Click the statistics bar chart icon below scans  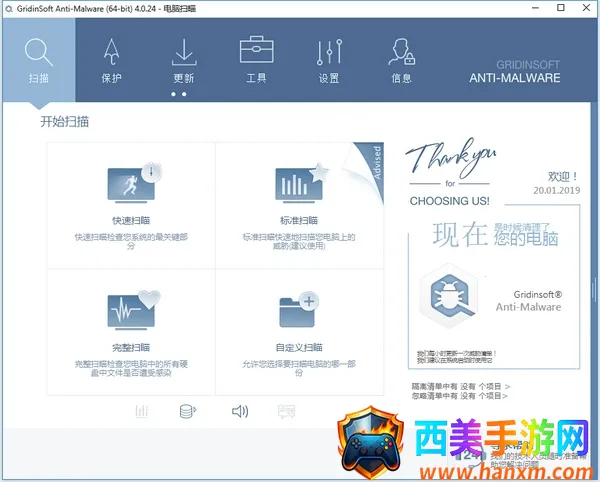pyautogui.click(x=142, y=411)
